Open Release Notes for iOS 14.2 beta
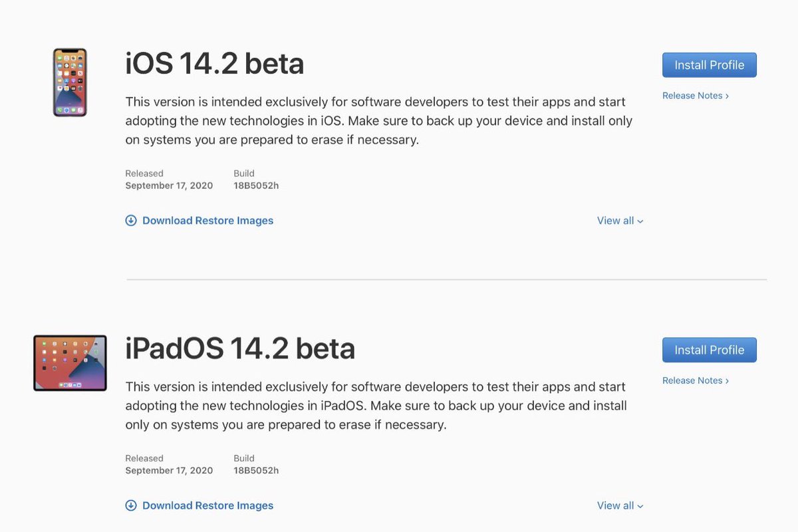This screenshot has width=798, height=532. [x=695, y=95]
